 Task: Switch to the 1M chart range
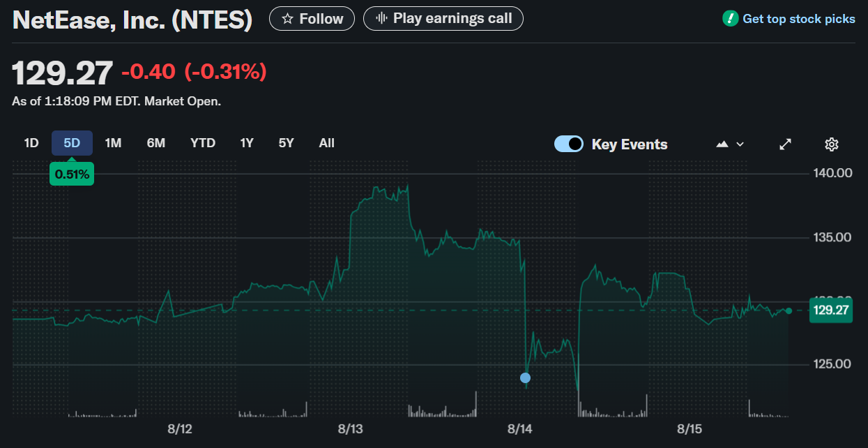tap(113, 143)
